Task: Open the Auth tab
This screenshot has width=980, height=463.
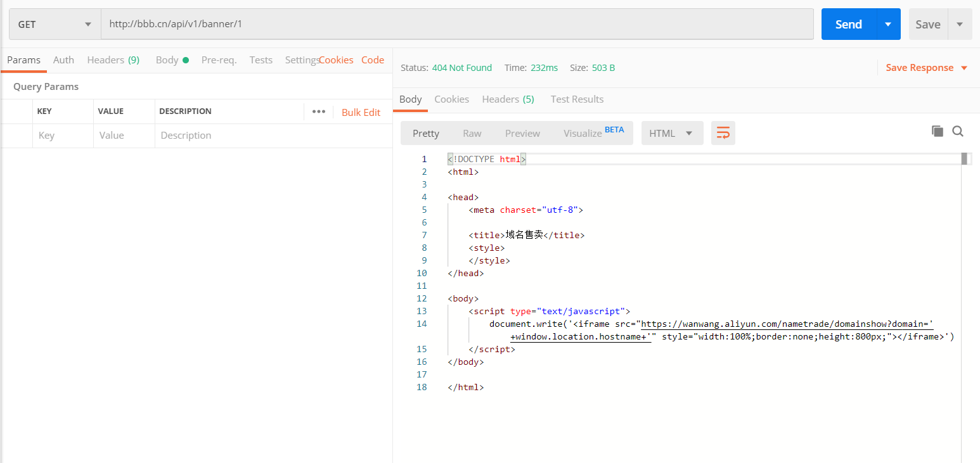Action: click(x=63, y=60)
